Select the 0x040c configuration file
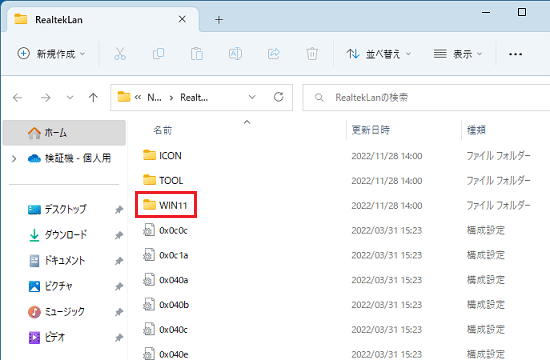The width and height of the screenshot is (550, 360). [x=173, y=330]
